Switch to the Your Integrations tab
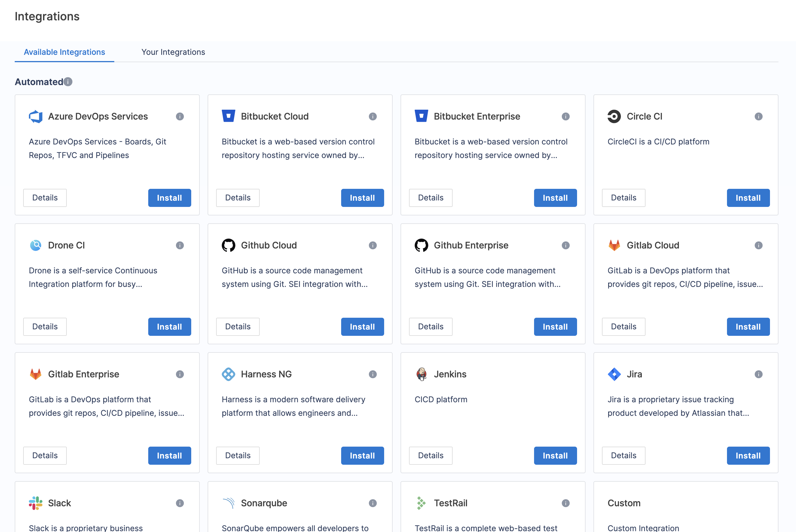Image resolution: width=796 pixels, height=532 pixels. click(173, 52)
